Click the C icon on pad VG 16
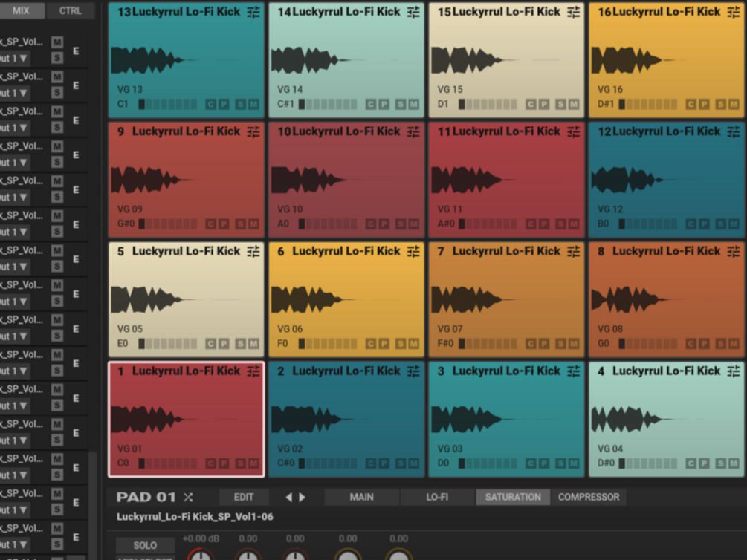Screen dimensions: 747x560 (691, 104)
